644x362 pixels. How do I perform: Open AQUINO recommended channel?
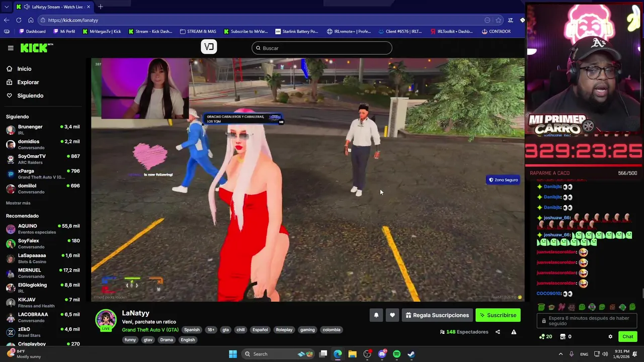43,229
